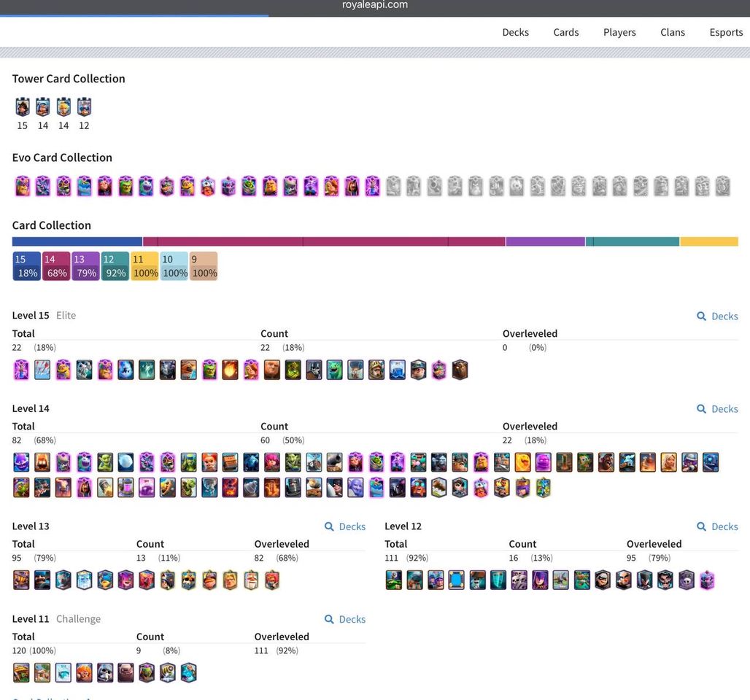Click the royaleapi.com address bar
This screenshot has height=700, width=750.
pyautogui.click(x=375, y=5)
